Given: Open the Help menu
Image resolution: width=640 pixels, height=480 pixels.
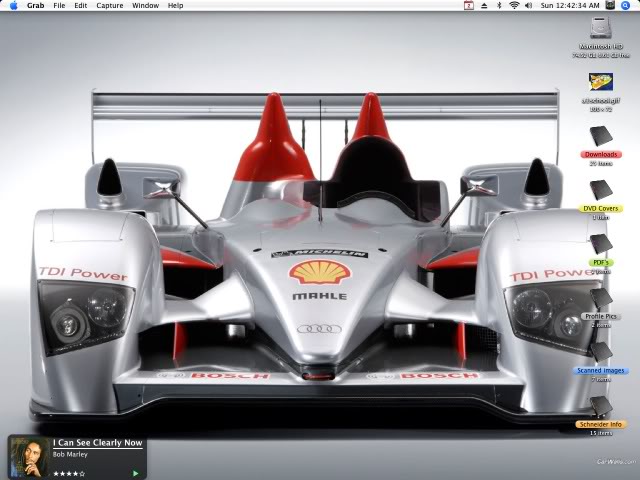Looking at the screenshot, I should click(x=176, y=6).
